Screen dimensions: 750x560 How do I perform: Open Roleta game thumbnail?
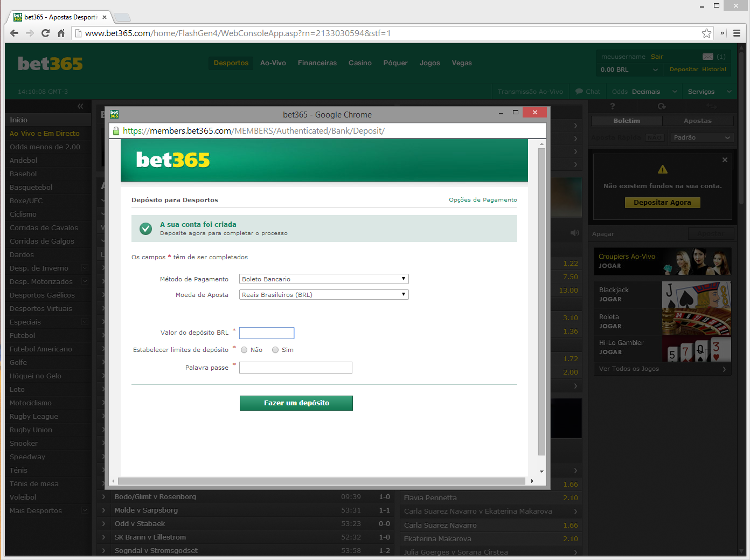pos(696,321)
